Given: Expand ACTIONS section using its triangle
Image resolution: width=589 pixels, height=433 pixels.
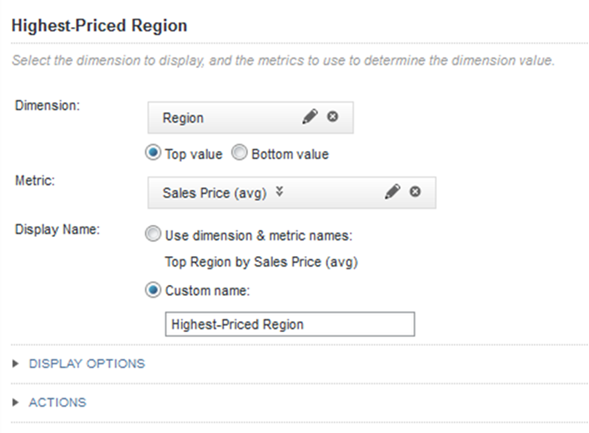Looking at the screenshot, I should (x=15, y=402).
